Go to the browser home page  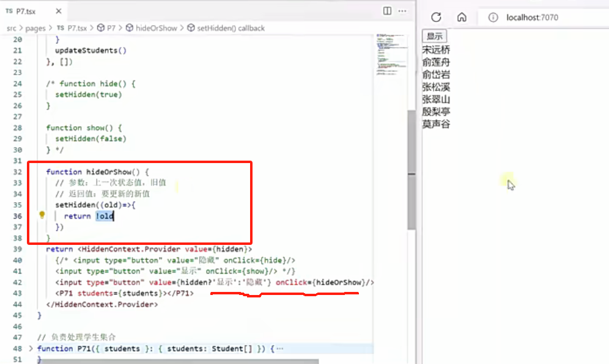coord(462,17)
